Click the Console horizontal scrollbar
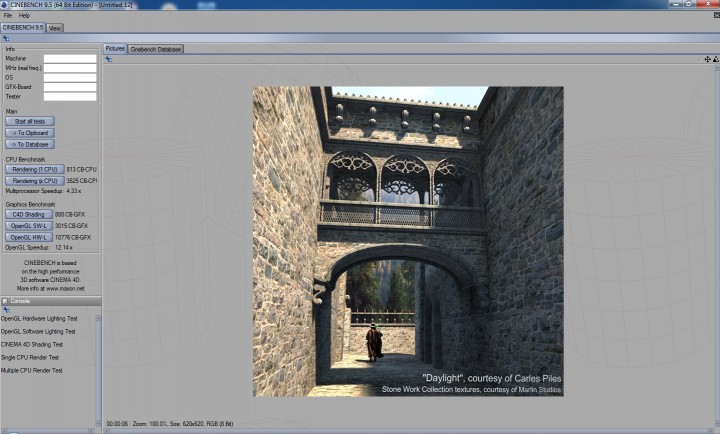 point(48,431)
